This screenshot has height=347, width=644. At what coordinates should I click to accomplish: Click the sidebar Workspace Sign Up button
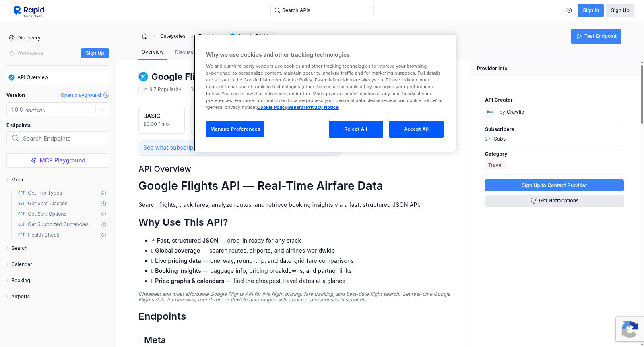click(95, 53)
